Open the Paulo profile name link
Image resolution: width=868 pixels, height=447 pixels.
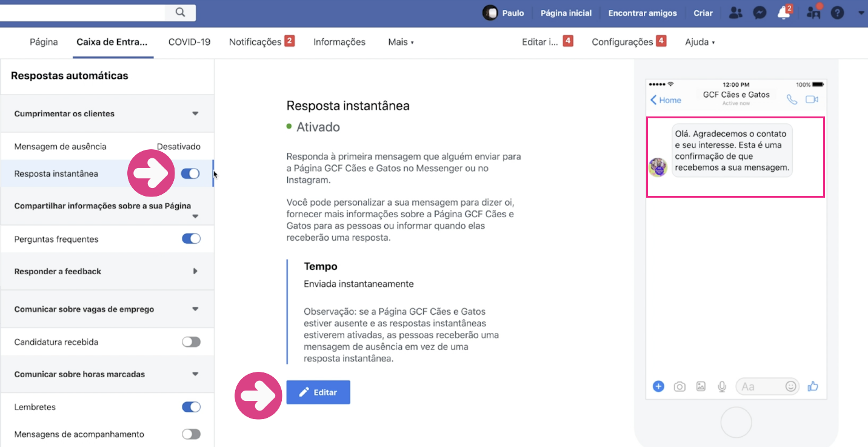tap(513, 13)
